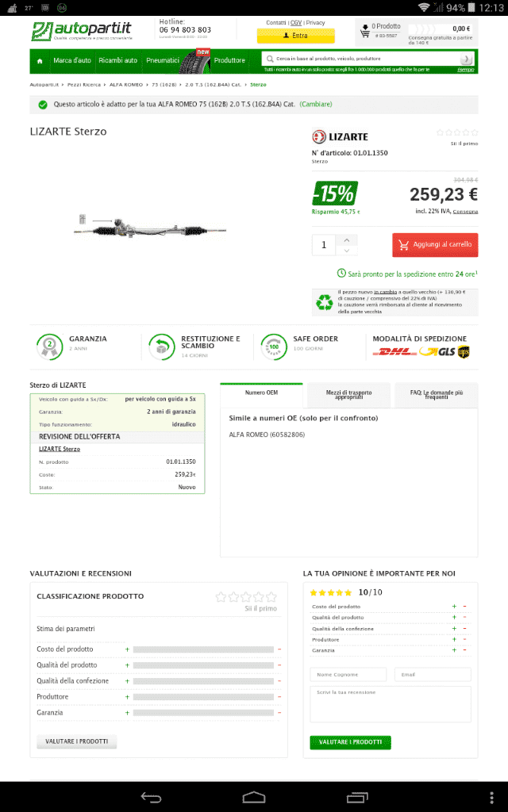Click plus for Costo del prodotto rating

point(127,649)
